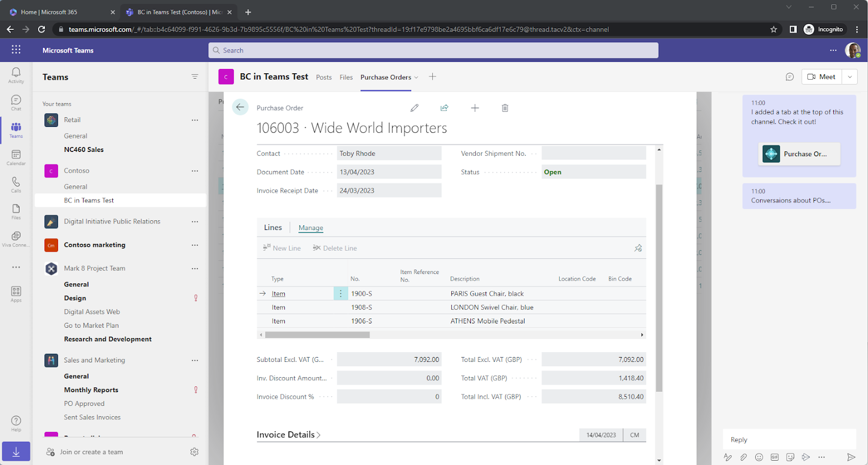This screenshot has width=868, height=465.
Task: Open more options for the Retail team
Action: pyautogui.click(x=195, y=120)
